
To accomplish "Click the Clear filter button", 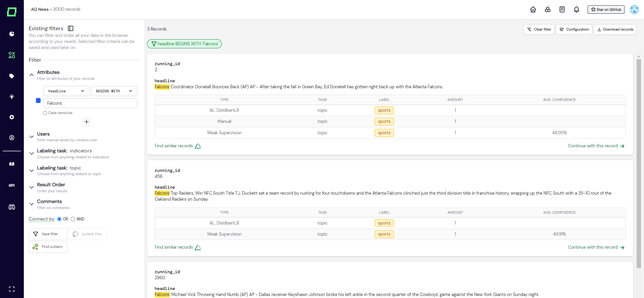I will (539, 29).
